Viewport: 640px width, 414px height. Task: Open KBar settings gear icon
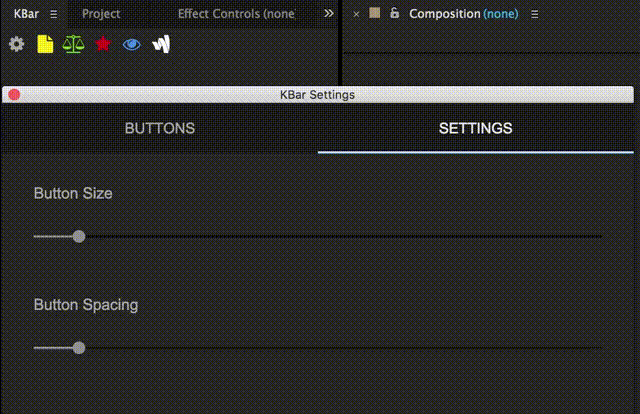pos(16,44)
